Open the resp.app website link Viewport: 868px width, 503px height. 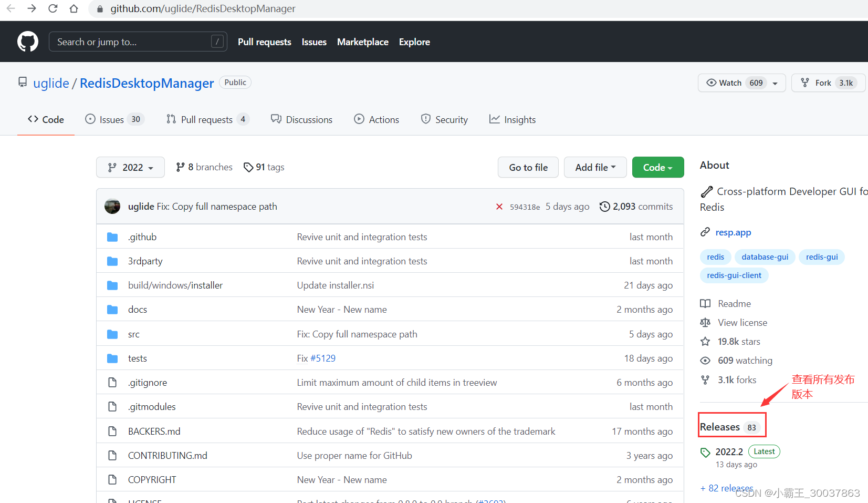(x=733, y=232)
